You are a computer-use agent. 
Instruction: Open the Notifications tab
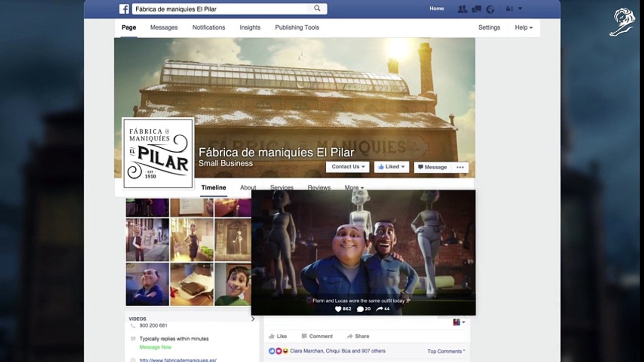pos(209,28)
